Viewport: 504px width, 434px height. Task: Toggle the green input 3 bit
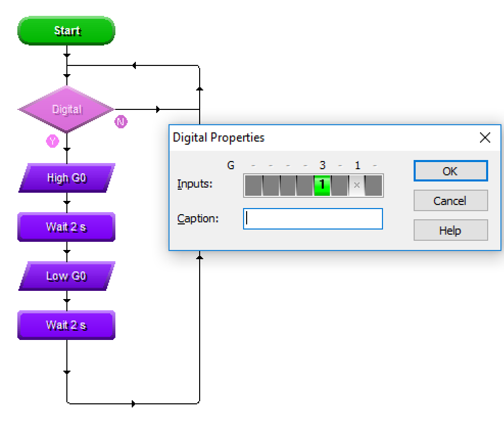coord(322,186)
